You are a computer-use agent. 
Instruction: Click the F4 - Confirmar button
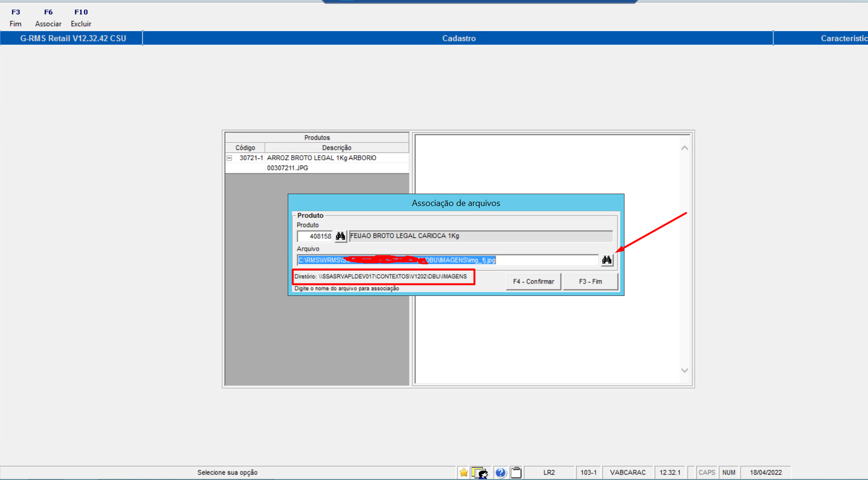[534, 282]
